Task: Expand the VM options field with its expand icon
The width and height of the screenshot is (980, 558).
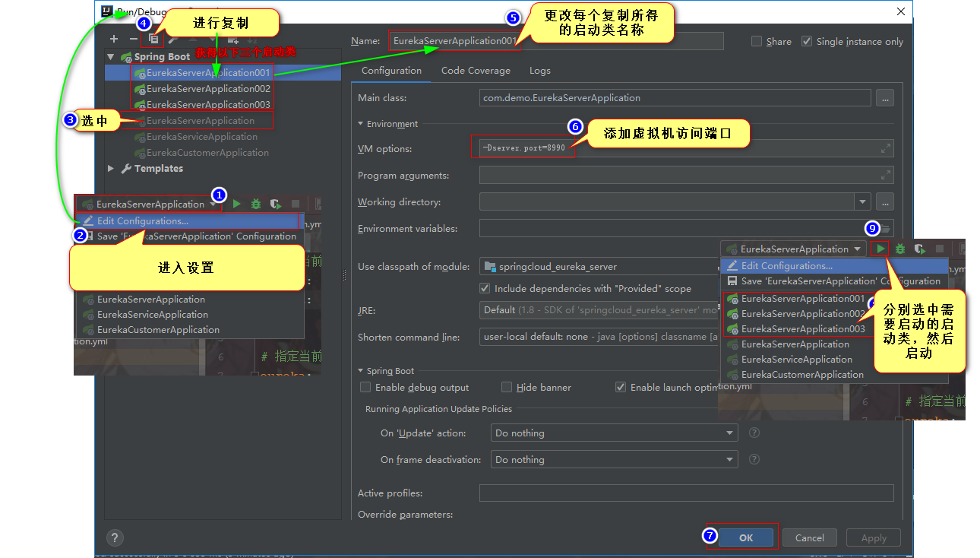Action: tap(885, 149)
